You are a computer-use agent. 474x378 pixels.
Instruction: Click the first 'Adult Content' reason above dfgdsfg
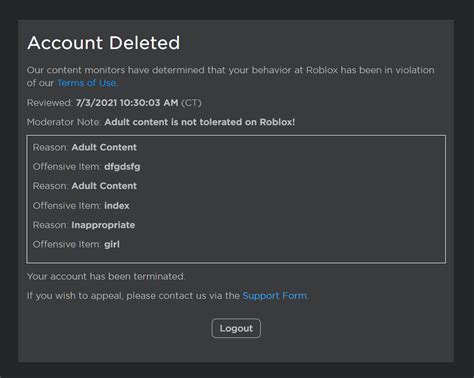click(x=104, y=147)
